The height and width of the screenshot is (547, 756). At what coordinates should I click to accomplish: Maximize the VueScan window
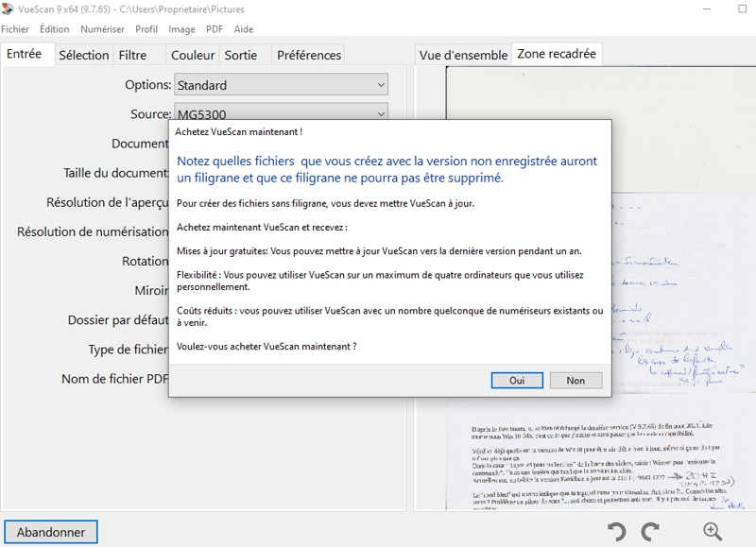tap(743, 9)
